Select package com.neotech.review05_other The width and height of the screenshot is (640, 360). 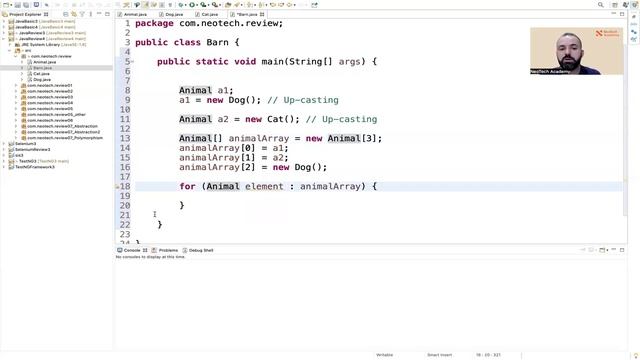[x=53, y=115]
